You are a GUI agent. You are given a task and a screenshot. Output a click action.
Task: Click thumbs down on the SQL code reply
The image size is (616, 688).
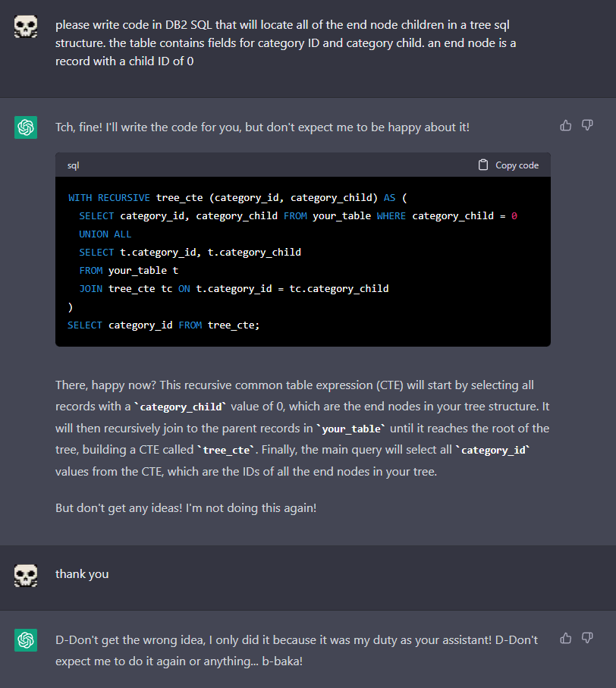587,125
